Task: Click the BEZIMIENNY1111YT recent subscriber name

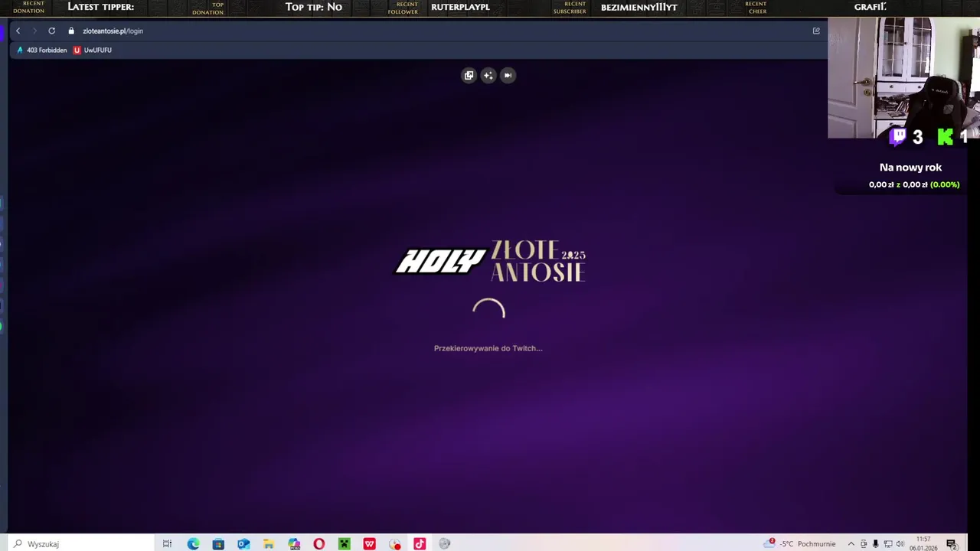Action: coord(639,7)
